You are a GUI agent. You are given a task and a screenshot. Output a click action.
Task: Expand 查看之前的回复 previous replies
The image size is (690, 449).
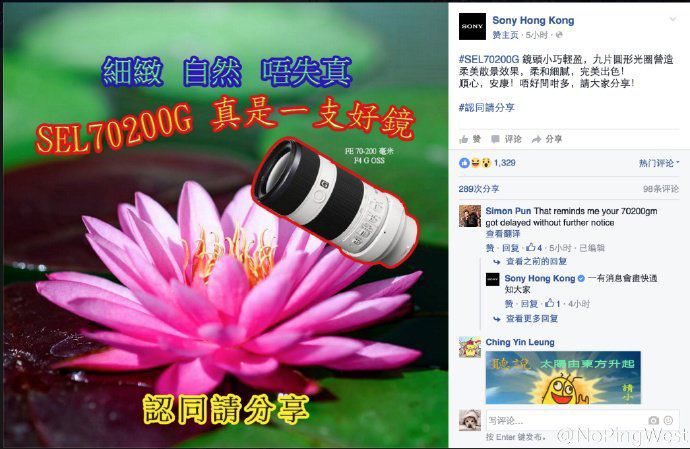(x=531, y=261)
